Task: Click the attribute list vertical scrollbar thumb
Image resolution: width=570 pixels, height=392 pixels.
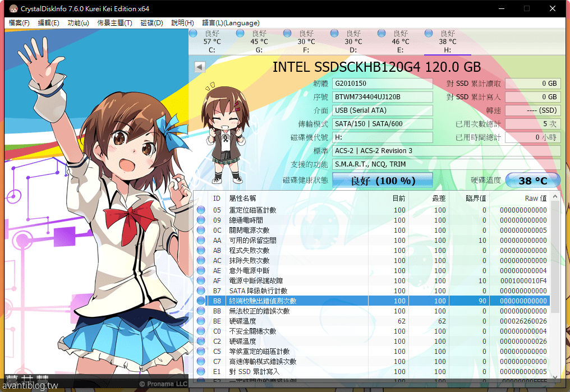Action: tap(555, 256)
